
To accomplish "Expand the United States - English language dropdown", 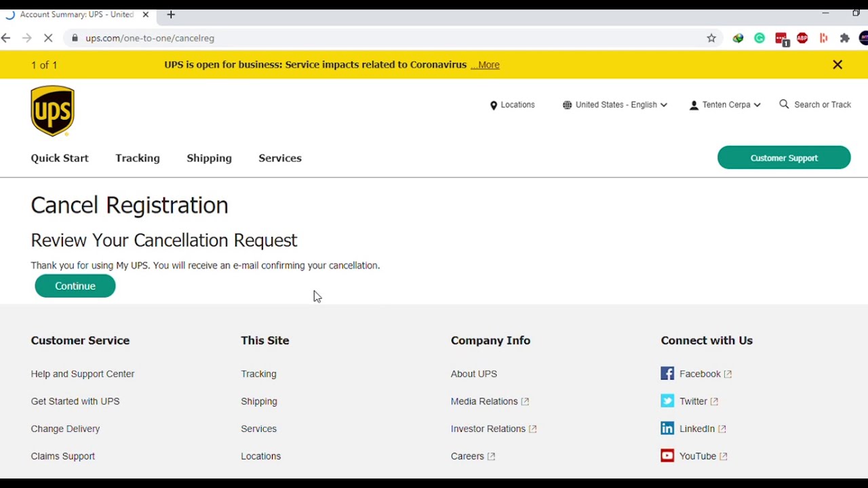I will [614, 105].
